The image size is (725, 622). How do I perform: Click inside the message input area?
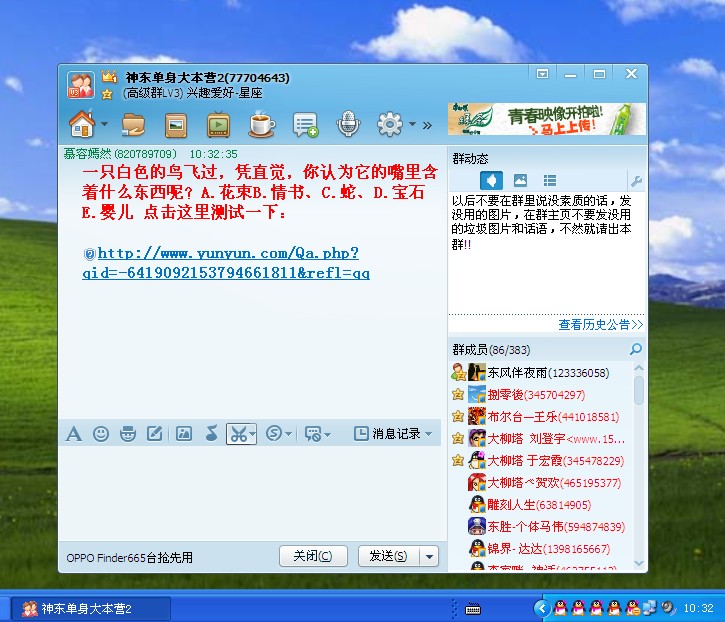250,493
